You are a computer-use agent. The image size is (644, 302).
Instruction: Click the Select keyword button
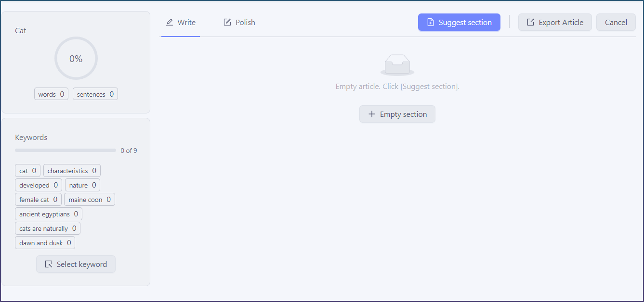pos(76,264)
